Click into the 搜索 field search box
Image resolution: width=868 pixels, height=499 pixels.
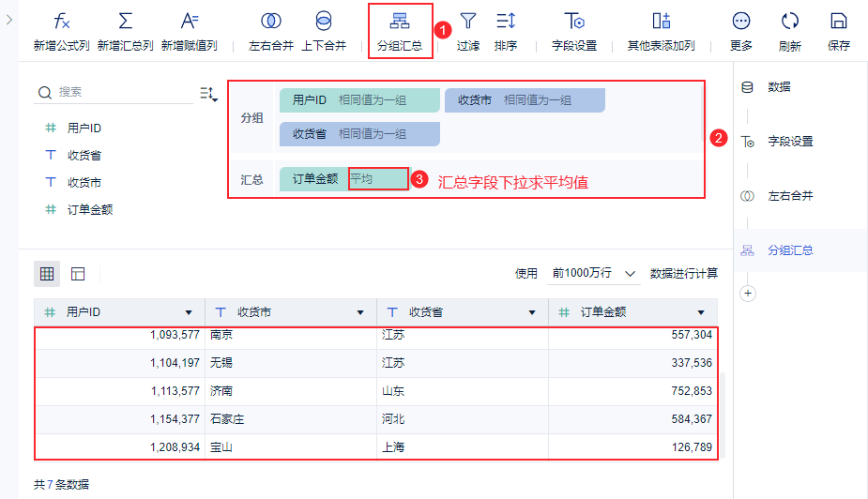pos(114,92)
